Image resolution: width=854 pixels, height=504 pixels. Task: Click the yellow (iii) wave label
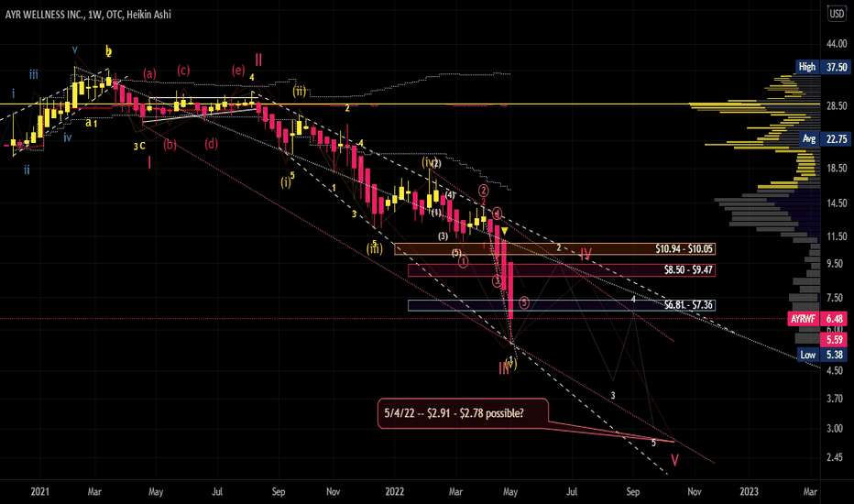pyautogui.click(x=374, y=249)
